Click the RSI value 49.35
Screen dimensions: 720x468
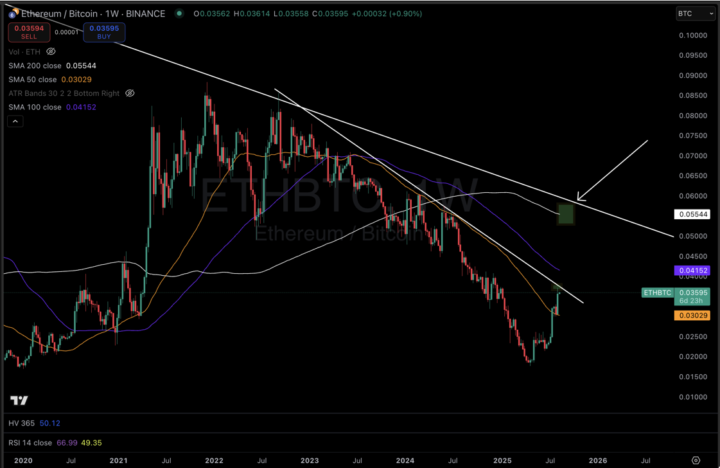[91, 443]
